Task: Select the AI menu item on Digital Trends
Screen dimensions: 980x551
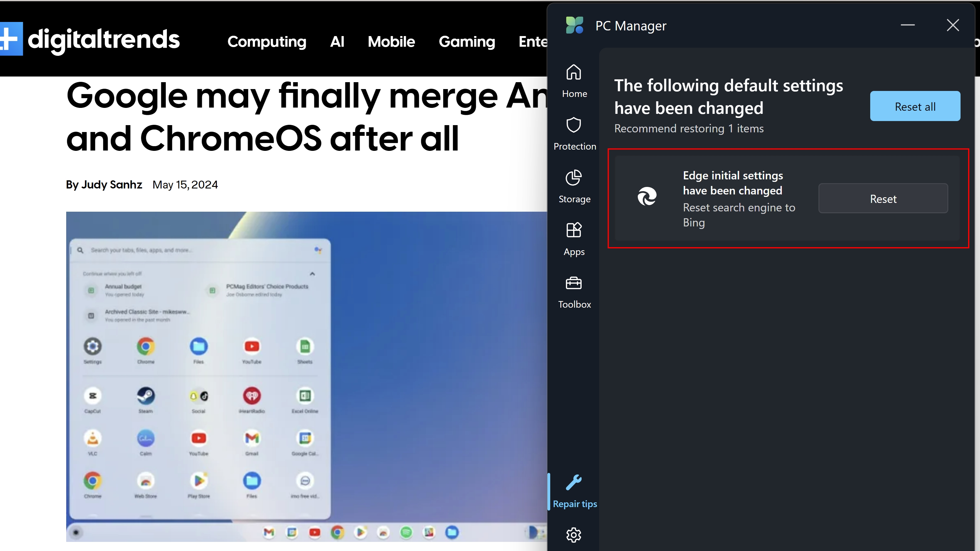Action: [337, 42]
